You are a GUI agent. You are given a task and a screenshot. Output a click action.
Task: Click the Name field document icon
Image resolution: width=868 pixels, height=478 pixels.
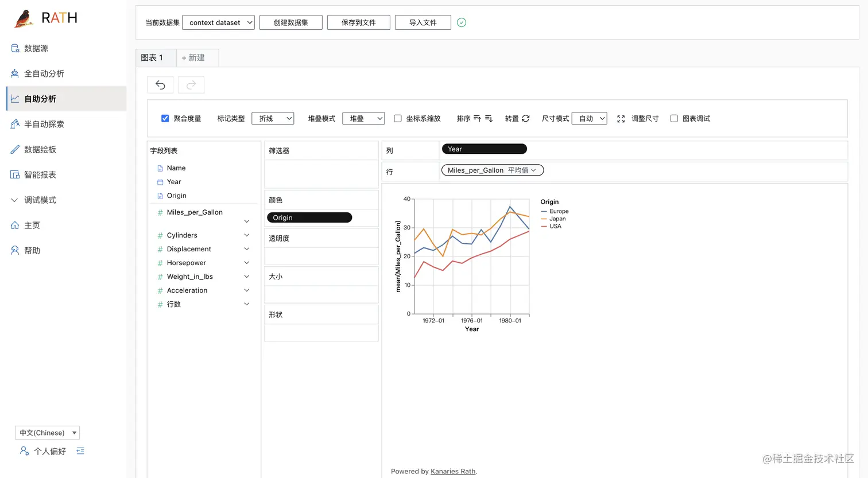coord(160,168)
